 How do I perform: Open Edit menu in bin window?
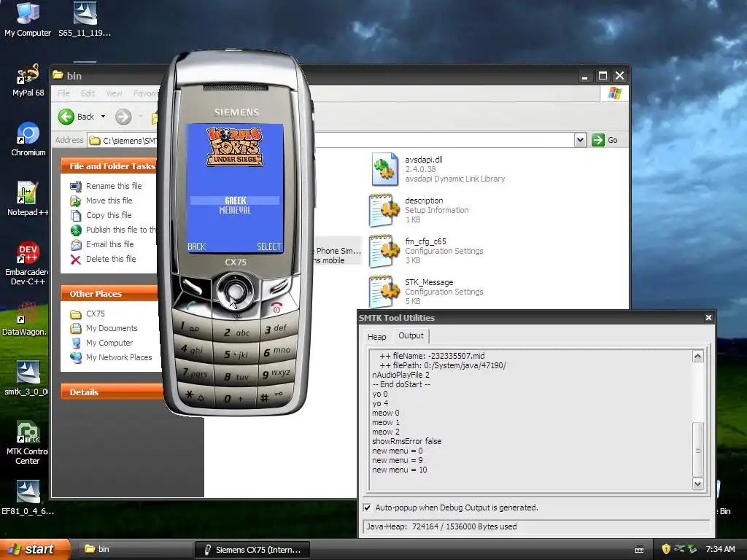click(88, 93)
